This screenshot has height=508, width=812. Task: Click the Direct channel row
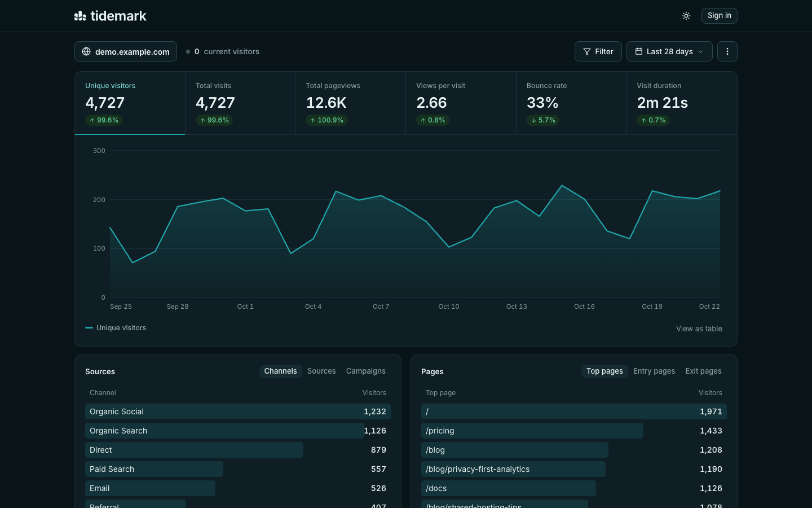point(238,450)
